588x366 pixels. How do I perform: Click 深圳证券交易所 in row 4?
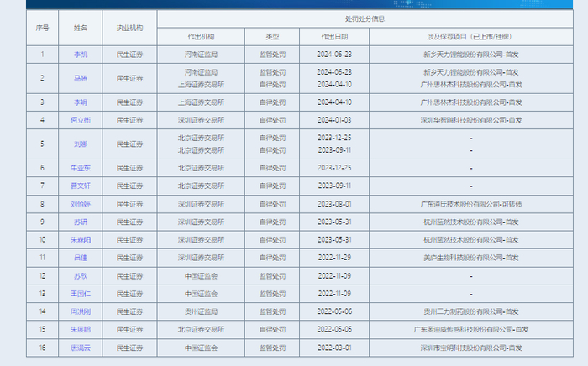(x=201, y=120)
